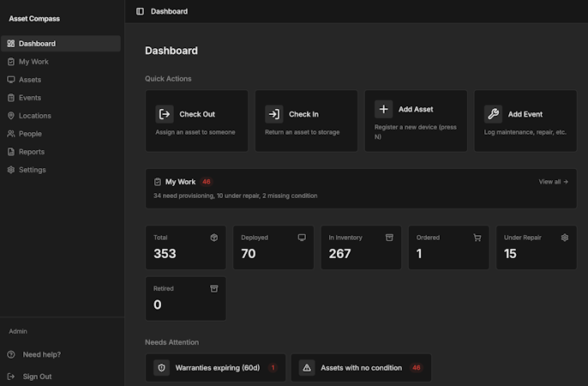Click the Needs Attention heading
Viewport: 588px width, 386px height.
[x=171, y=342]
